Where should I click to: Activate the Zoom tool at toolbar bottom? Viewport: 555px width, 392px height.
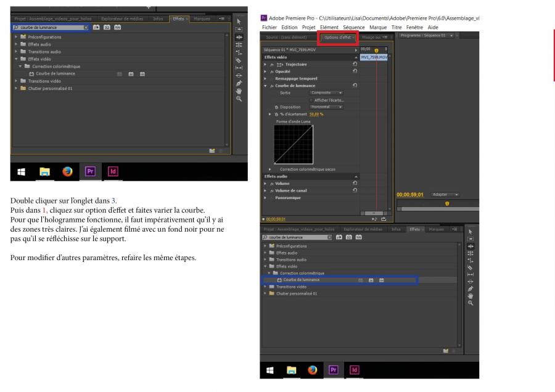click(471, 303)
